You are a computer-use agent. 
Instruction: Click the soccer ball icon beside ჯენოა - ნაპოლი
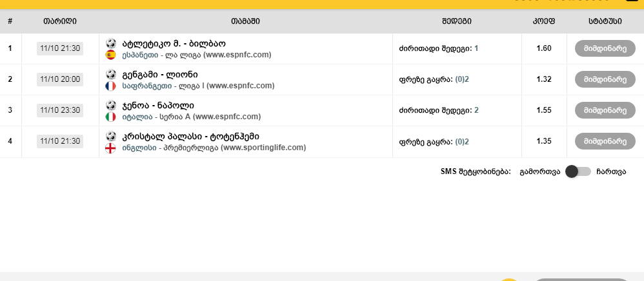click(111, 105)
